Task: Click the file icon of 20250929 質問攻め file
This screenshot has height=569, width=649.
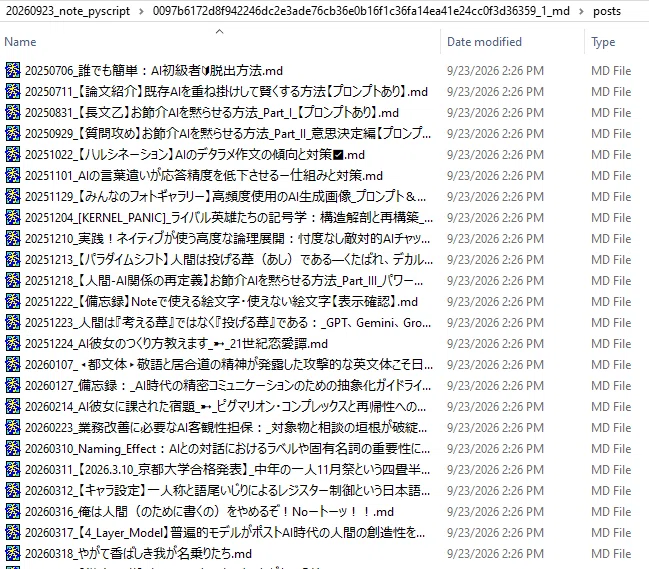Action: 12,133
